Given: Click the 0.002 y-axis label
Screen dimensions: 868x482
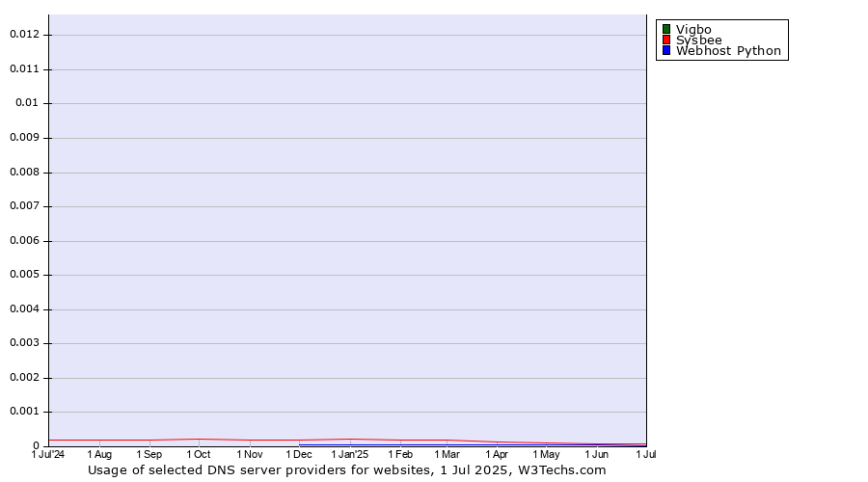Looking at the screenshot, I should (x=25, y=378).
